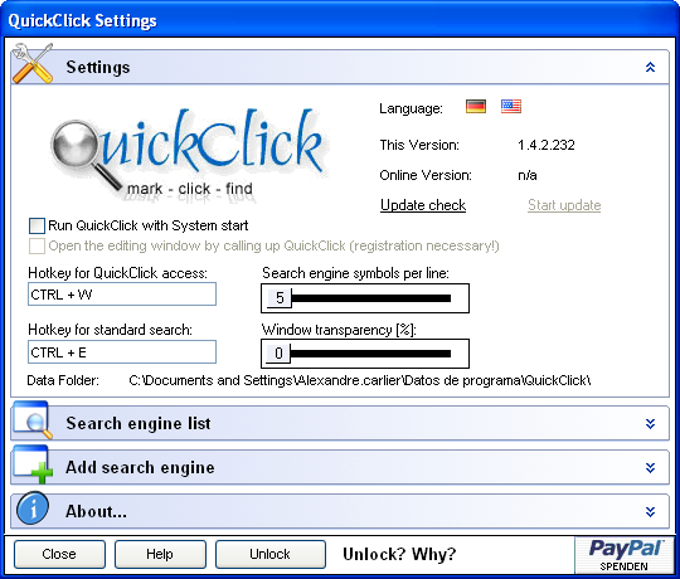
Task: Open Search engine list header
Action: 340,423
